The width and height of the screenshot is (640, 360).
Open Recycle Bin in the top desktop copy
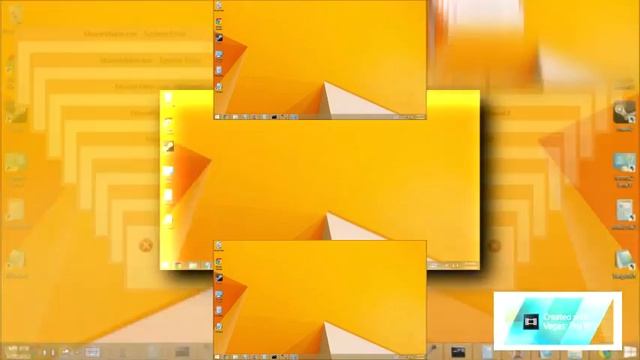[219, 5]
